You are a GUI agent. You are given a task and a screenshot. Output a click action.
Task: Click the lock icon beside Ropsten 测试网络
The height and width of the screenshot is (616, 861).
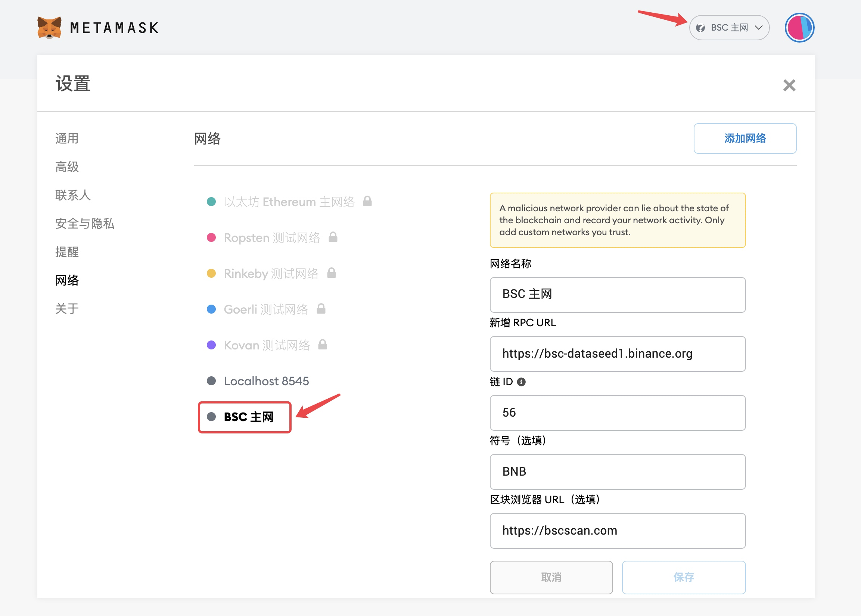point(333,237)
